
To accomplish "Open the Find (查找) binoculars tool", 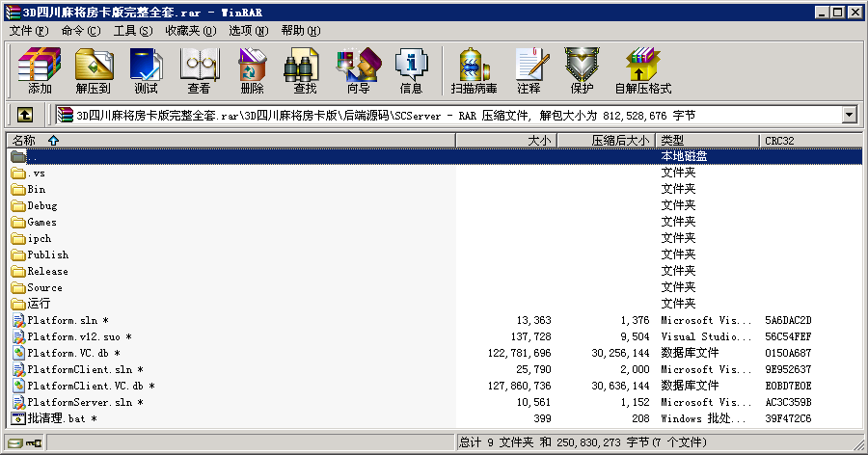I will (x=305, y=71).
